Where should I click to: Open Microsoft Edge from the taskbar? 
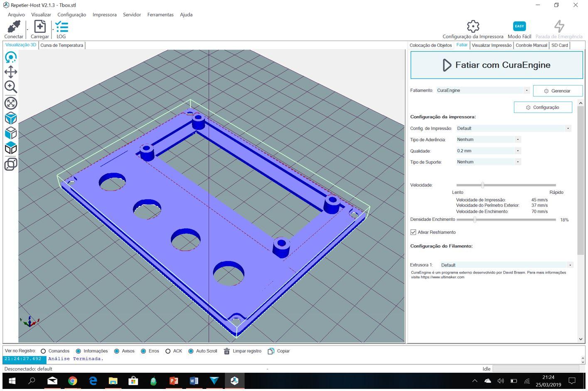coord(93,381)
